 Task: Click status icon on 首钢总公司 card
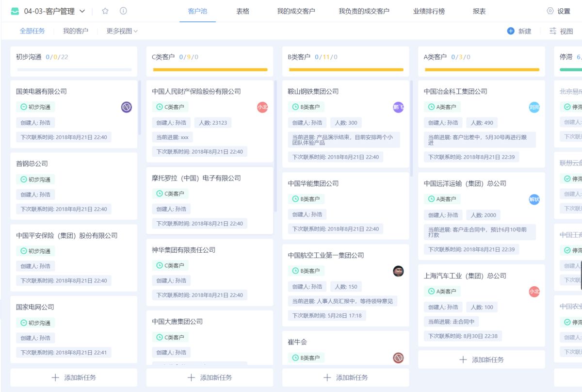click(x=23, y=180)
